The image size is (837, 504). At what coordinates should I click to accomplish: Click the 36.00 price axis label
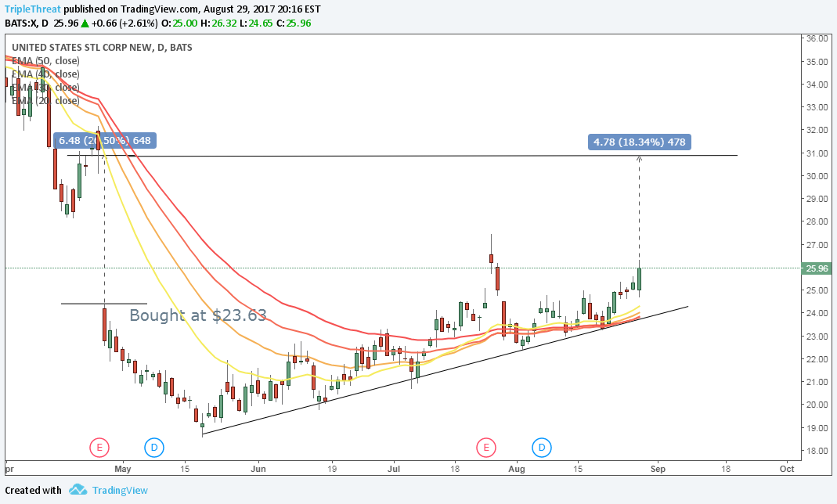pyautogui.click(x=817, y=39)
